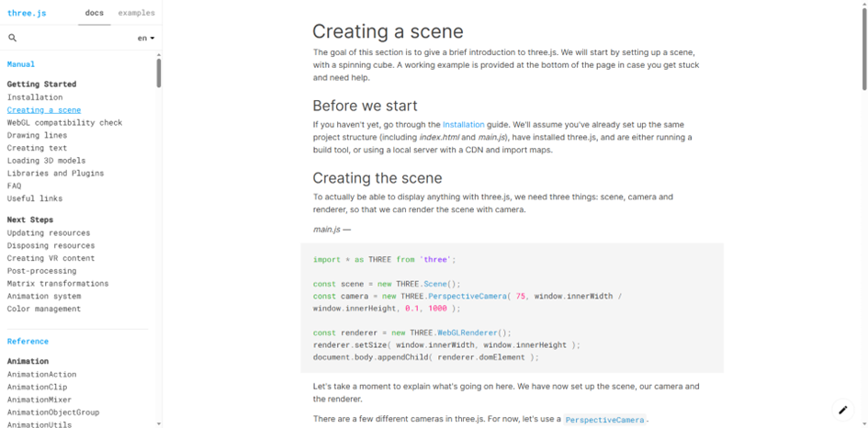Click the main page scrollbar thumb
Screen dimensions: 868x428
864,50
